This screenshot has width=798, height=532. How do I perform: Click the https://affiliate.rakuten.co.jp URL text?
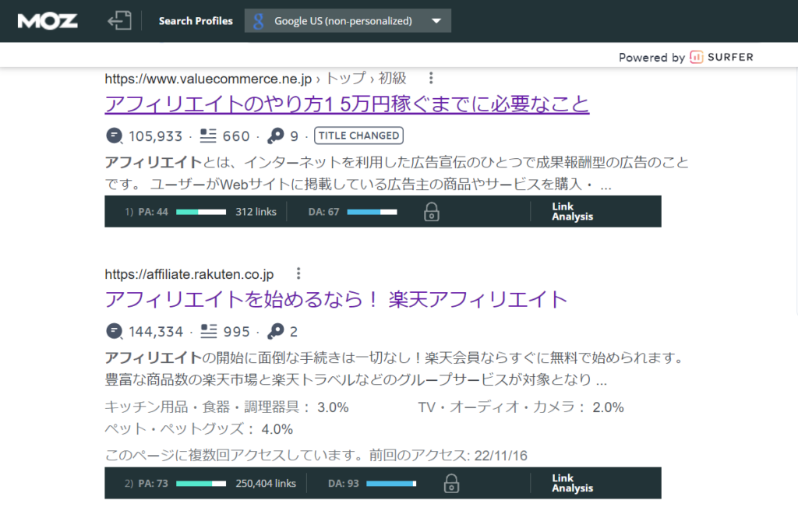click(x=189, y=274)
